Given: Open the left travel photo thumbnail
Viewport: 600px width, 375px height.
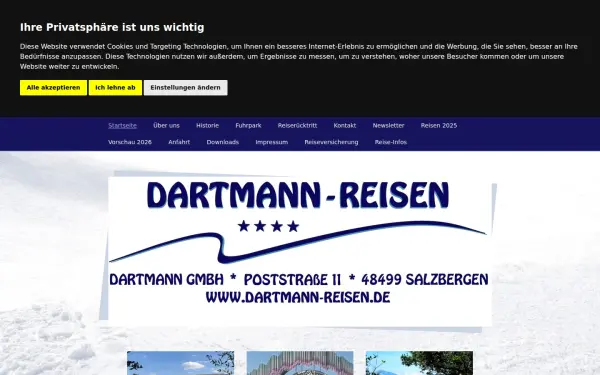Looking at the screenshot, I should 181,363.
